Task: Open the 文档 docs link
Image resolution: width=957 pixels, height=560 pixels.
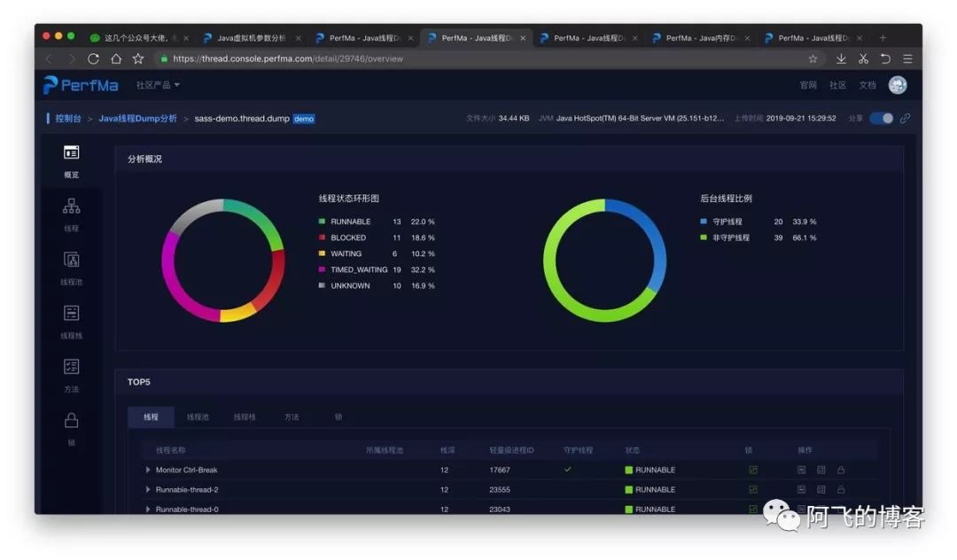Action: [867, 85]
